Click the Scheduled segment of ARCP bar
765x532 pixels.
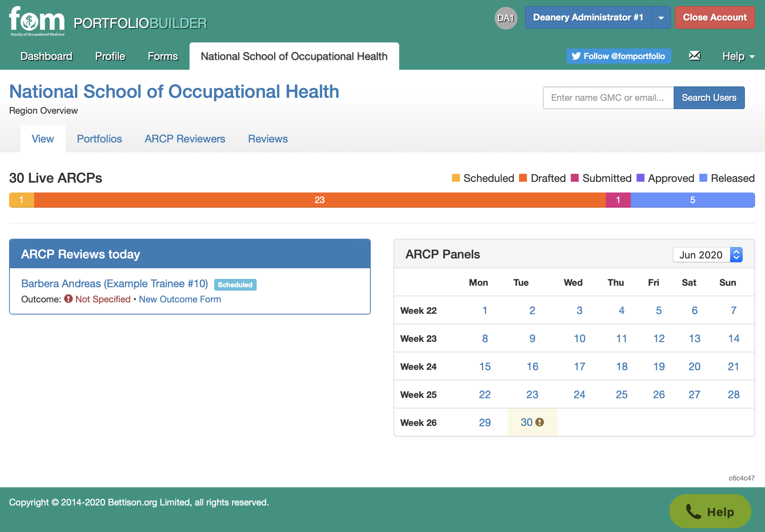click(22, 200)
